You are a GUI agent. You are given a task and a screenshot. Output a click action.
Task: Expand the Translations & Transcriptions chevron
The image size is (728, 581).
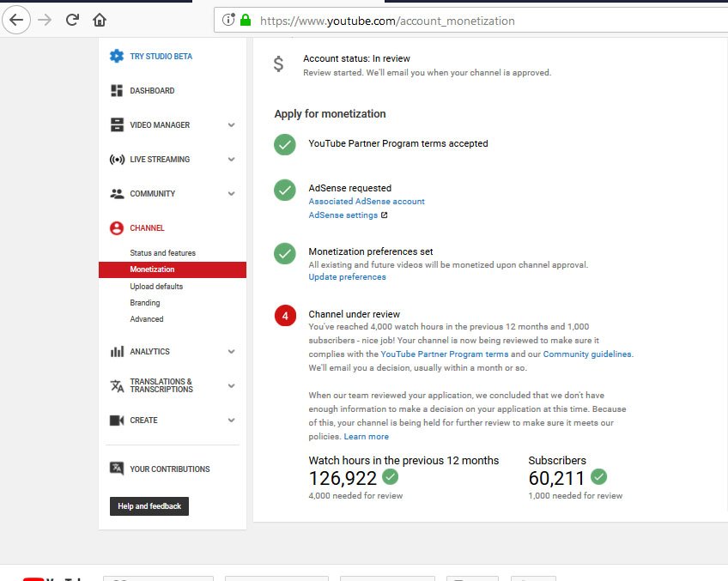pyautogui.click(x=231, y=385)
